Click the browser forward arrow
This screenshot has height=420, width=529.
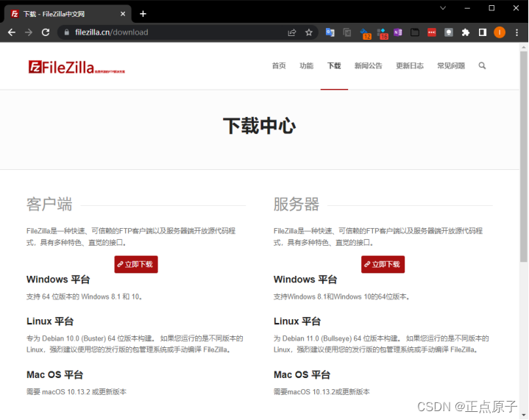click(x=29, y=32)
